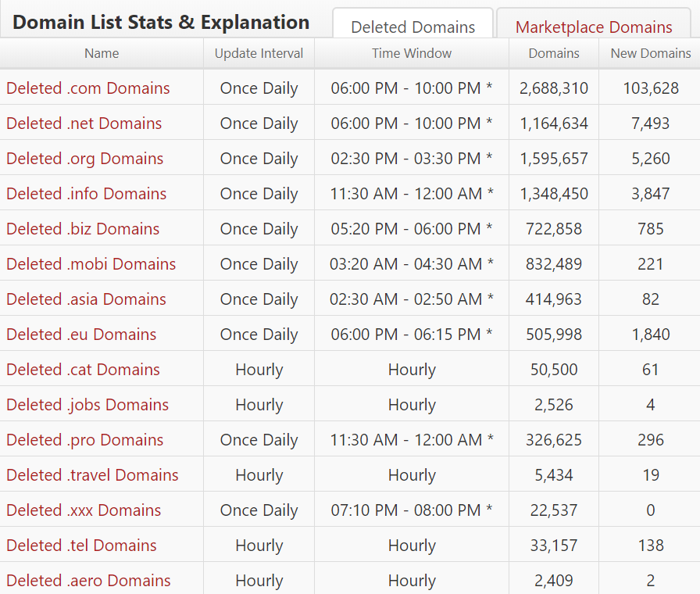
Task: Click the 3,847 new domains cell
Action: 651,194
